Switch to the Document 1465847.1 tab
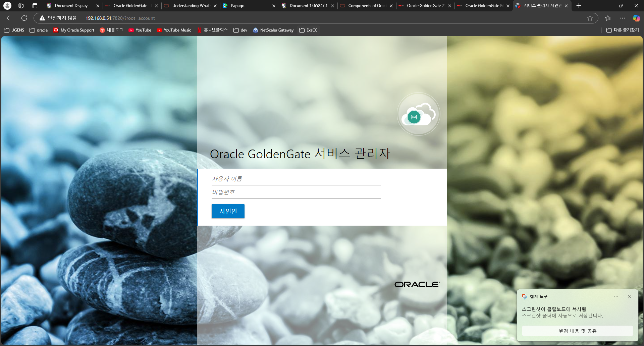The image size is (644, 346). click(308, 6)
